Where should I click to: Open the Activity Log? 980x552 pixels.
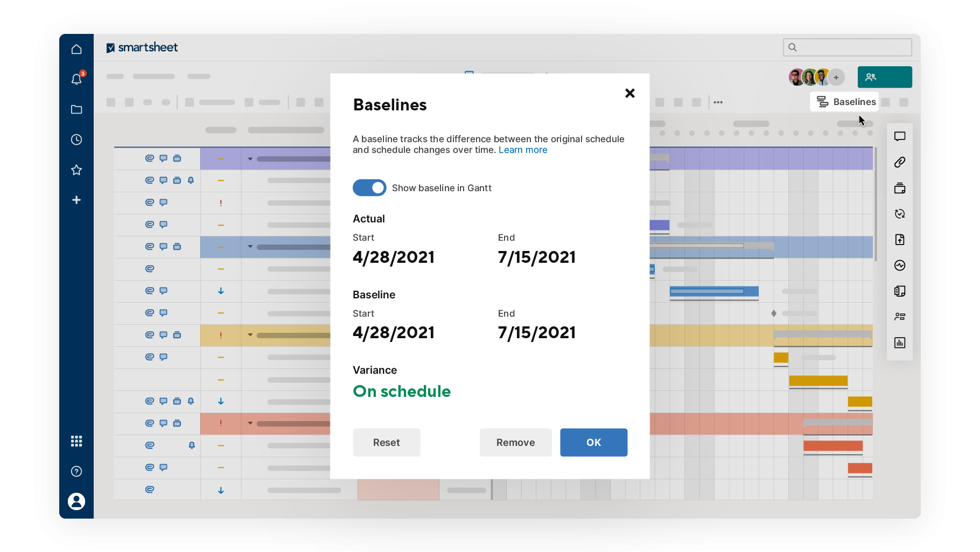pyautogui.click(x=900, y=265)
